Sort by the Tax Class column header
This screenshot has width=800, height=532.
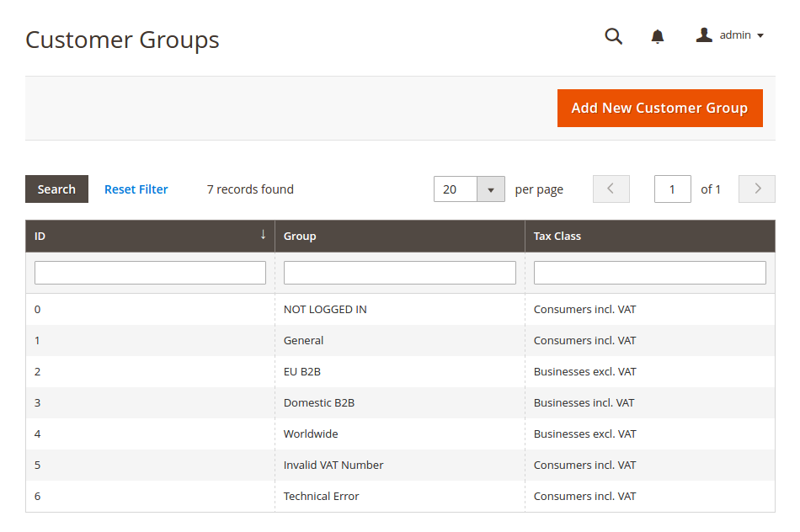pos(650,237)
